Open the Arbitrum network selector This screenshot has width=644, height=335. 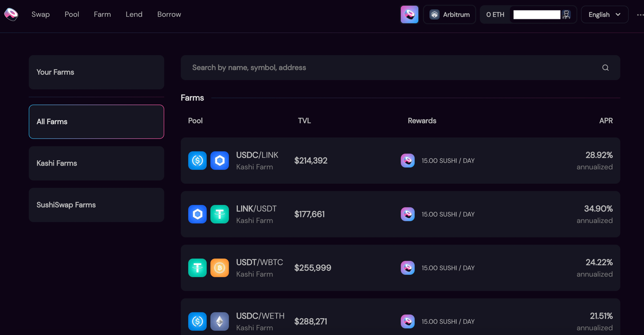[449, 14]
